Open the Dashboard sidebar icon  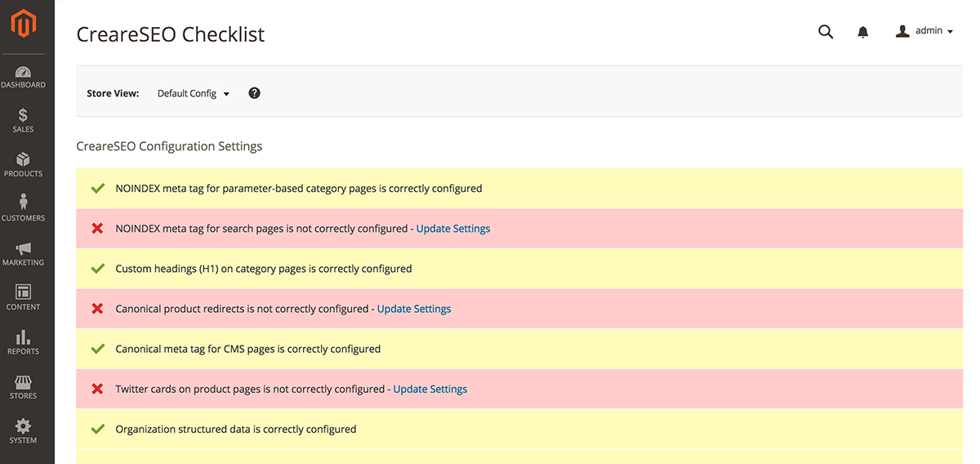point(23,73)
